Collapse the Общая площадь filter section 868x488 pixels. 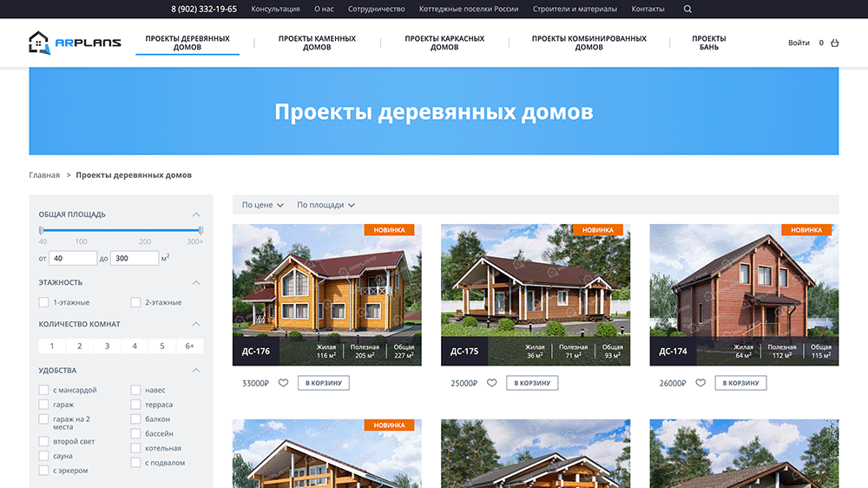pos(196,214)
